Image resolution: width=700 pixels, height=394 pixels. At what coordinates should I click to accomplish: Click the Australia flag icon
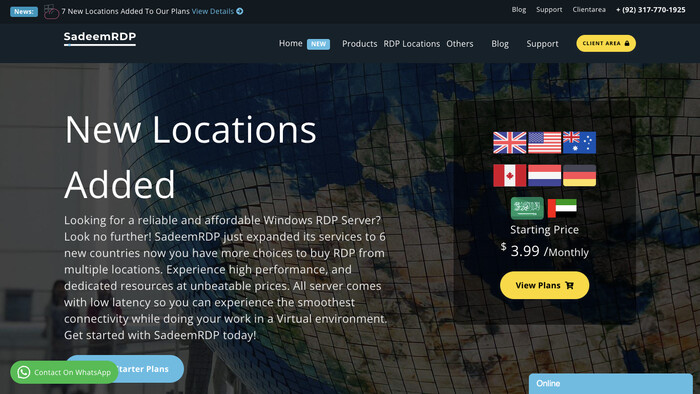[579, 143]
